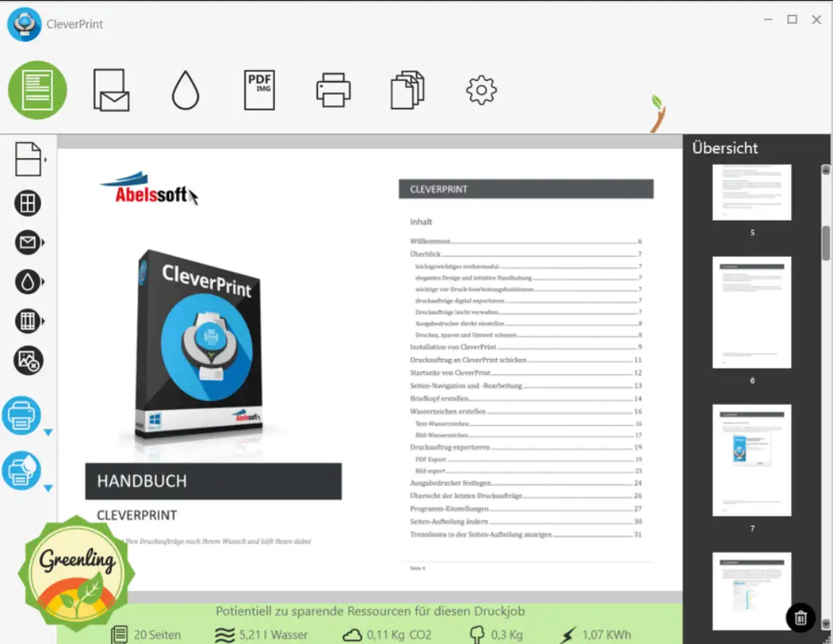This screenshot has height=644, width=833.
Task: Open the recent print jobs copies icon
Action: tap(407, 90)
